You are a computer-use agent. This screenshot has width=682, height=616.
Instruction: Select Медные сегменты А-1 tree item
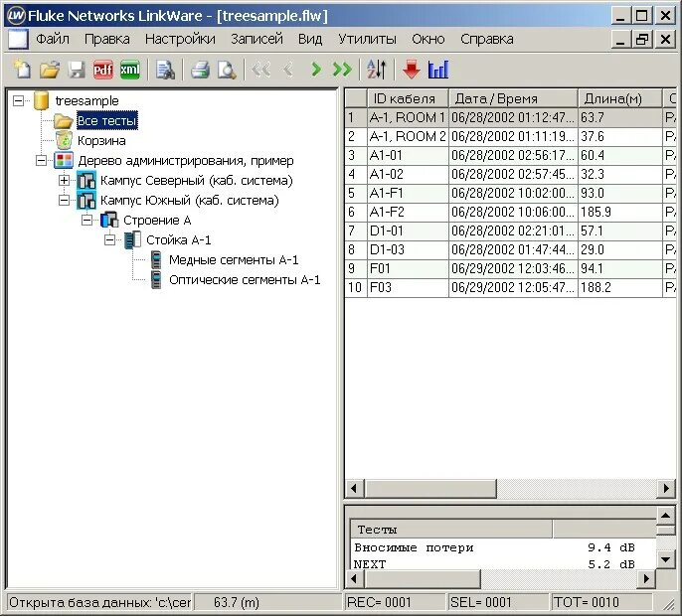pos(234,260)
